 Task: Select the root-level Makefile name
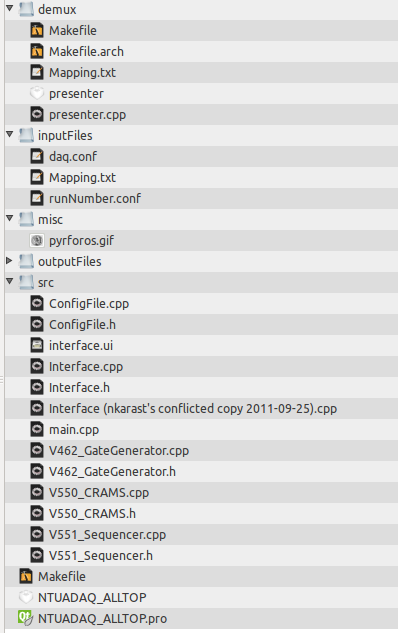point(62,576)
